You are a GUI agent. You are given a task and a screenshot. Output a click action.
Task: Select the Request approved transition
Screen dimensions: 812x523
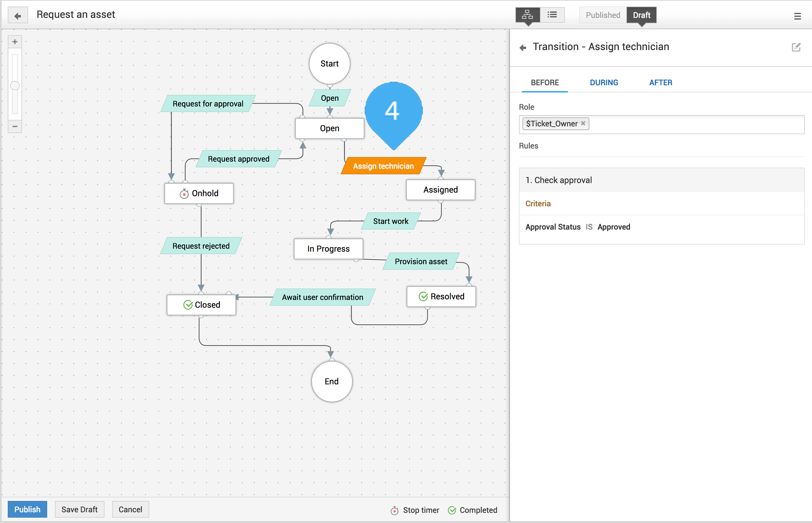pyautogui.click(x=239, y=159)
